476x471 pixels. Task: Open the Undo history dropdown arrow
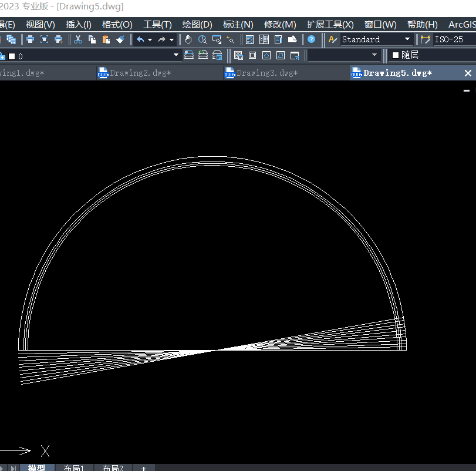click(150, 40)
